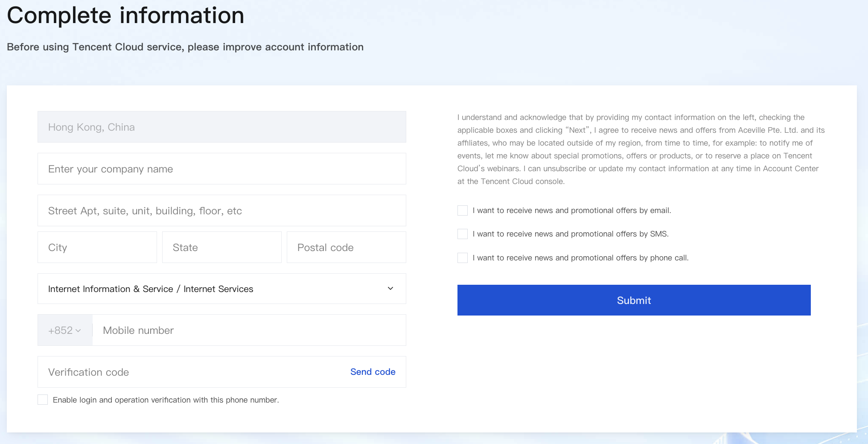Viewport: 868px width, 444px height.
Task: Enable login verification with phone number checkbox
Action: pos(43,400)
